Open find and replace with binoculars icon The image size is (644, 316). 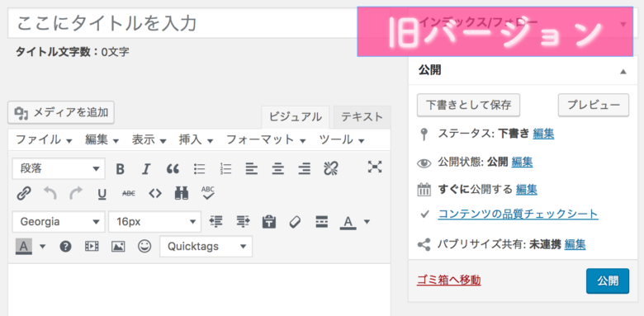[x=181, y=193]
